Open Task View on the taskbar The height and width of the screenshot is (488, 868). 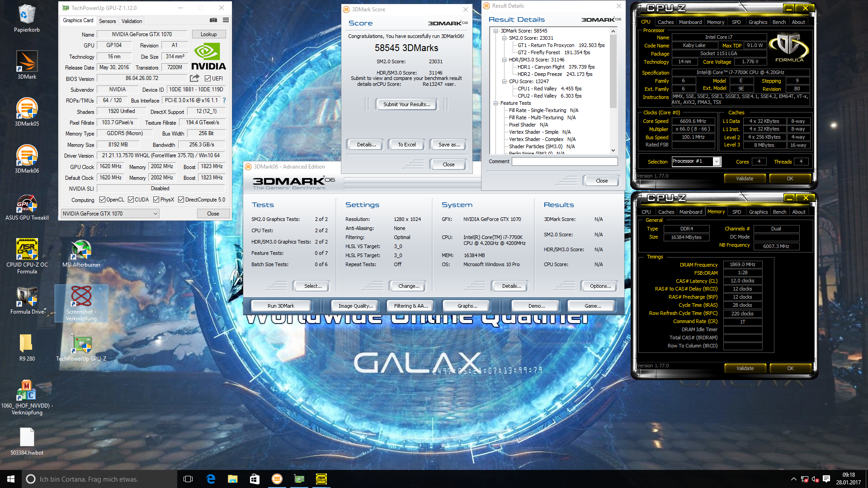point(188,479)
